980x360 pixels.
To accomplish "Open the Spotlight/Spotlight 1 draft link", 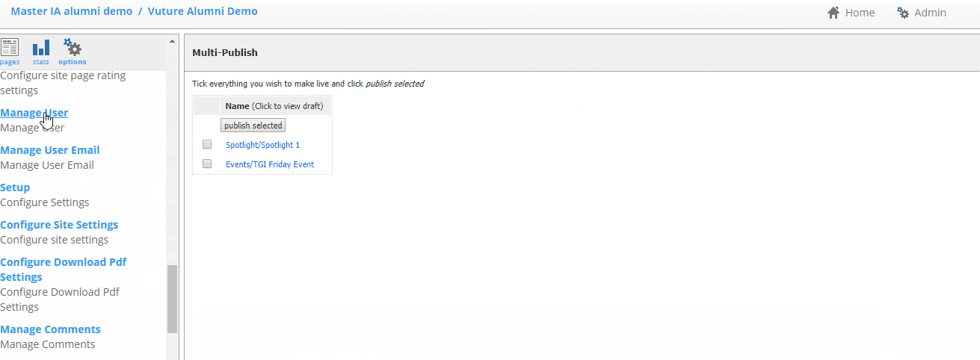I will pyautogui.click(x=262, y=145).
